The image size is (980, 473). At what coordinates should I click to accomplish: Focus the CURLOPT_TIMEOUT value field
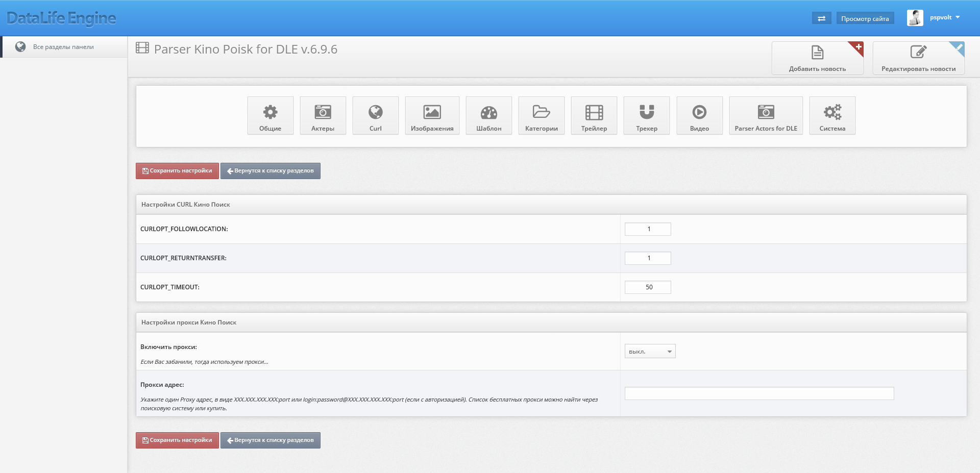(x=648, y=287)
